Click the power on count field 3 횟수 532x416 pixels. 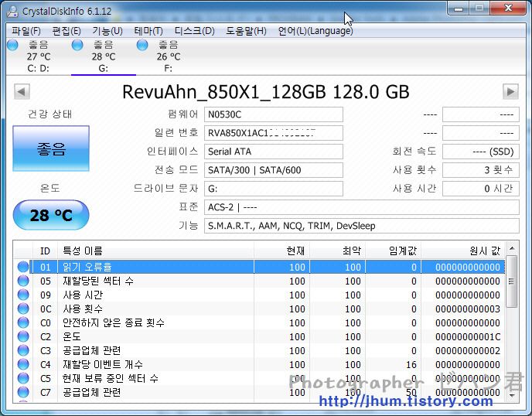pyautogui.click(x=481, y=170)
